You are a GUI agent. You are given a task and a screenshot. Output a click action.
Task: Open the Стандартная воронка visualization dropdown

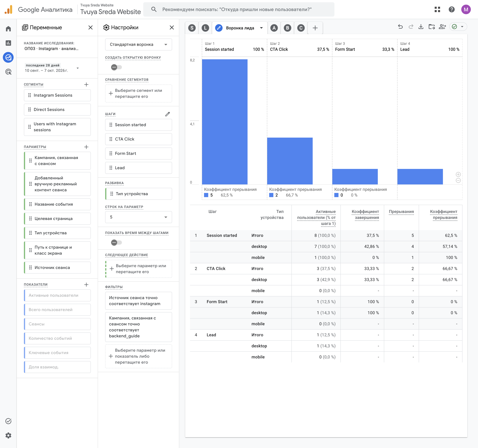click(x=138, y=45)
